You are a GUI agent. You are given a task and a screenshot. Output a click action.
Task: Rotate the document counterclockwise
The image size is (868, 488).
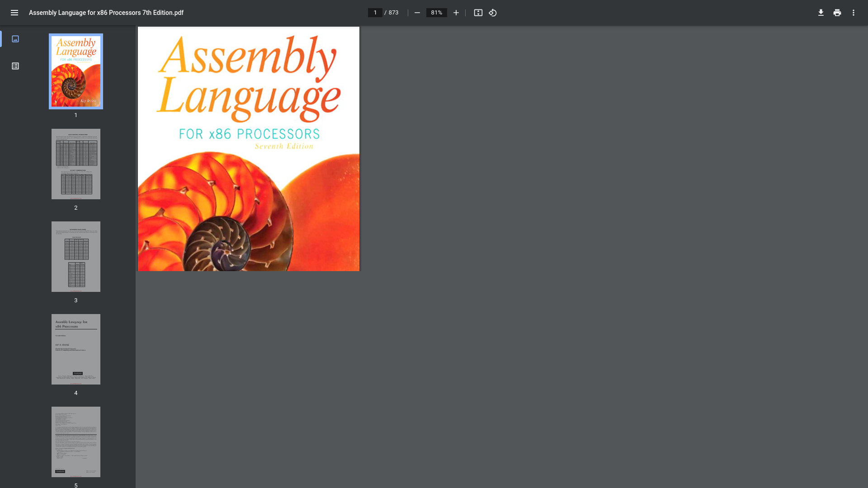click(x=493, y=13)
